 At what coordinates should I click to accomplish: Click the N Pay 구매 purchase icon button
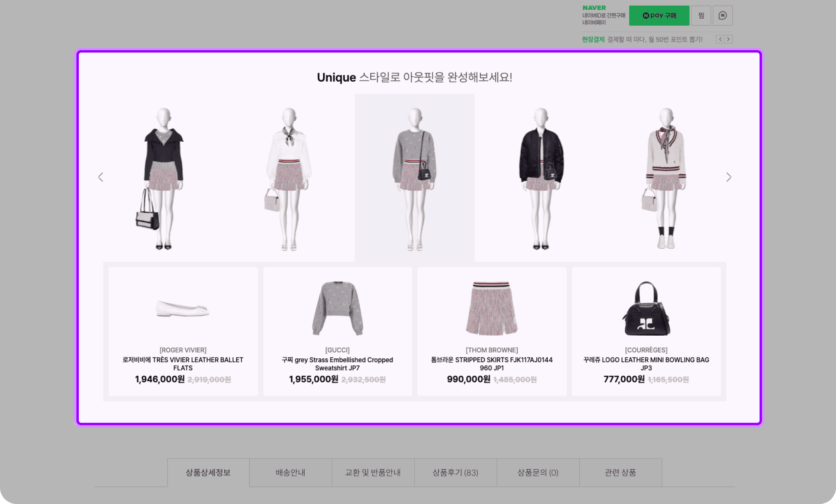point(658,15)
